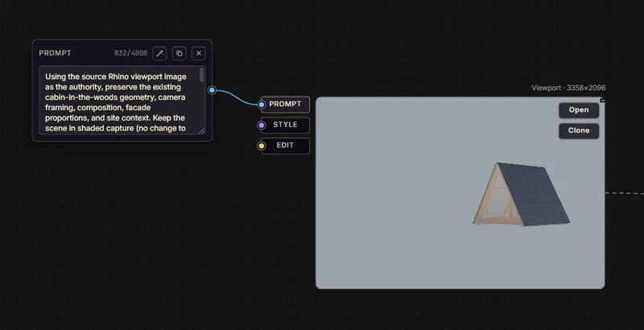Click the blue output port of the PROMPT node
Viewport: 644px width, 330px height.
tap(212, 90)
